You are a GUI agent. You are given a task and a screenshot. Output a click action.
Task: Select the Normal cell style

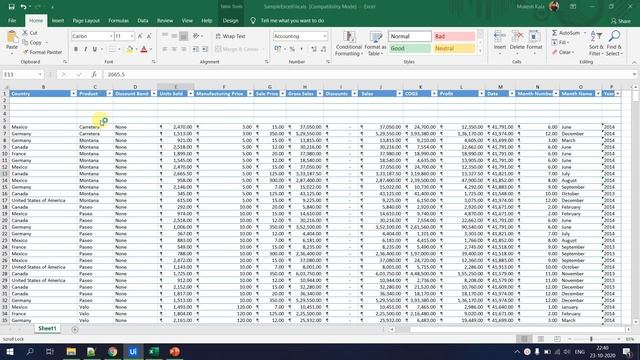click(x=409, y=36)
